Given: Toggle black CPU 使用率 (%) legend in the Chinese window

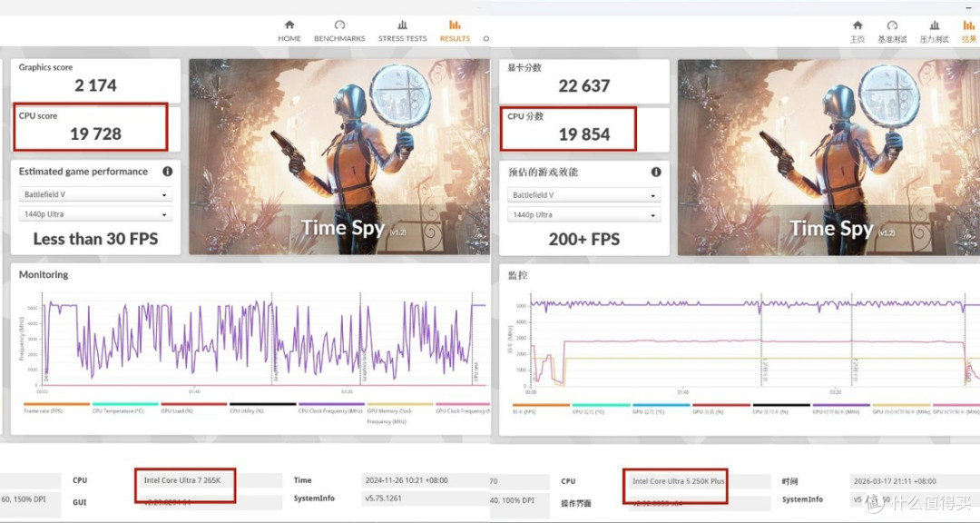Looking at the screenshot, I should tap(781, 409).
